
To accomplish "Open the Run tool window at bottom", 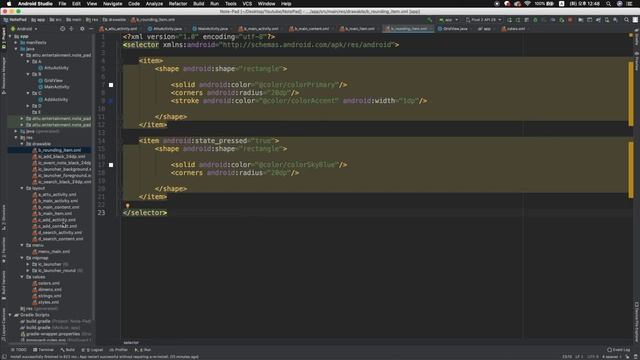I will point(143,350).
